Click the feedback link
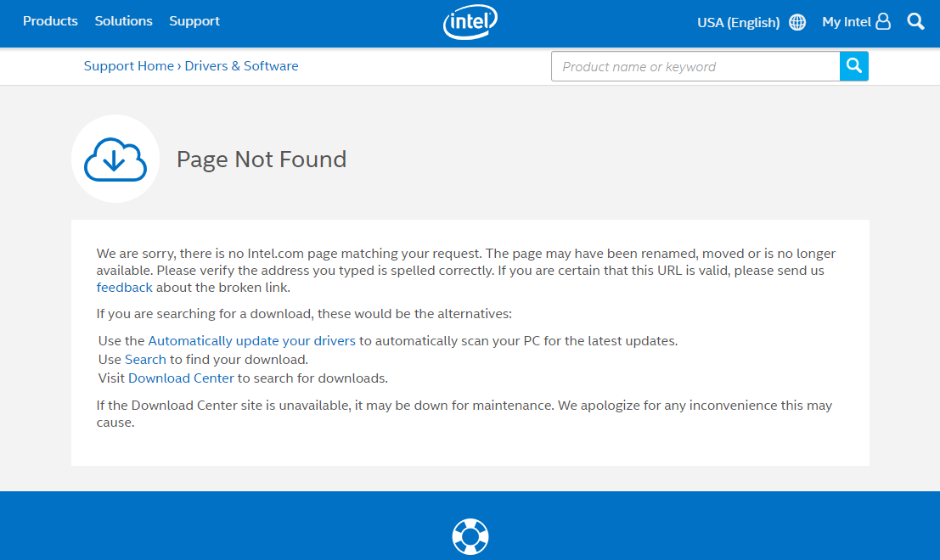Image resolution: width=940 pixels, height=560 pixels. coord(124,288)
